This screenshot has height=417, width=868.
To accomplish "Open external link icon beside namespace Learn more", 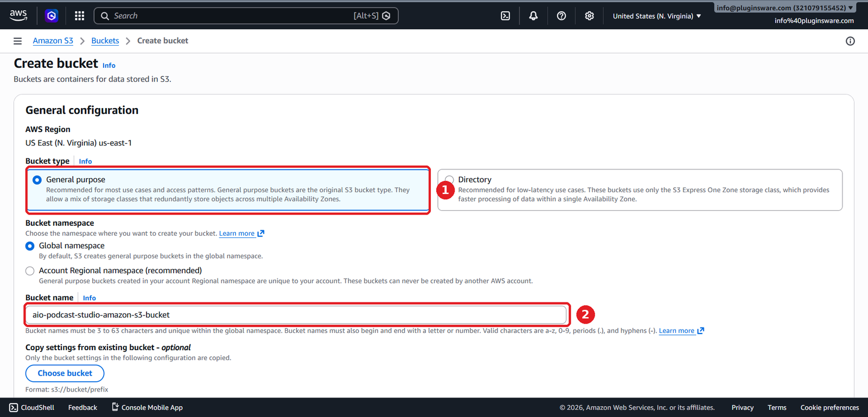I will pos(261,233).
